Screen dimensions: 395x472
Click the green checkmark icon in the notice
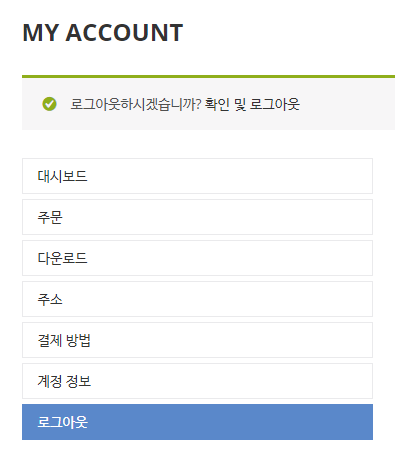(x=49, y=104)
